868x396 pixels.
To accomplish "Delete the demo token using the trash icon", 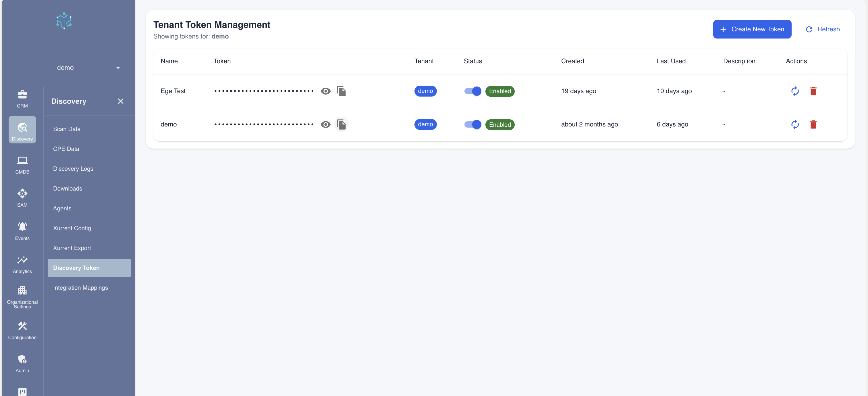I will [x=814, y=124].
